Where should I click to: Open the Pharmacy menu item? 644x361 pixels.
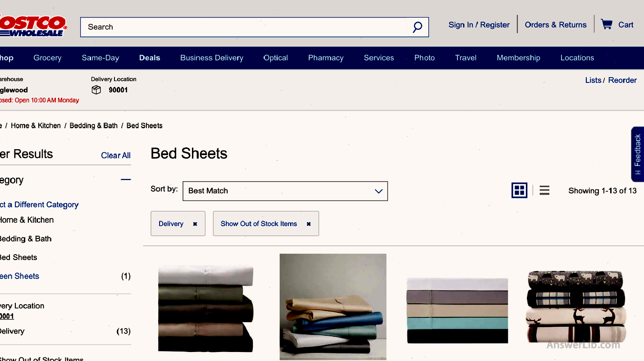326,58
